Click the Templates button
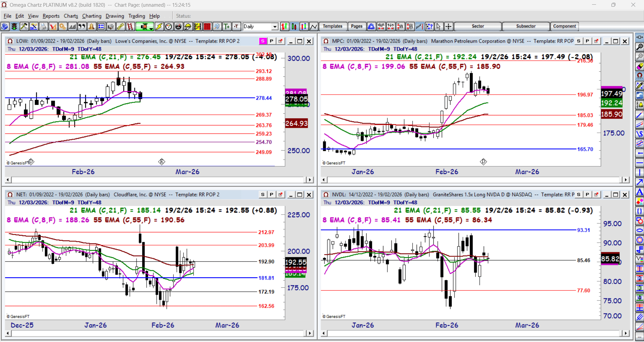This screenshot has height=342, width=644. click(x=332, y=26)
